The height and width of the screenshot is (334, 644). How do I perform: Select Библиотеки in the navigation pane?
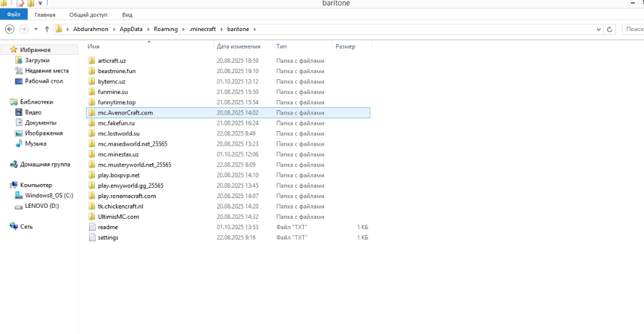pos(36,102)
